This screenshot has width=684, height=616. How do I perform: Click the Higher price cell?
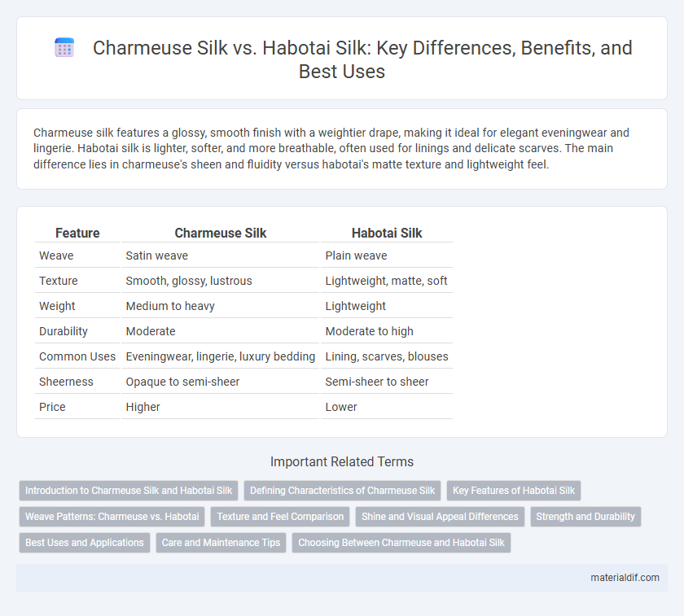pyautogui.click(x=221, y=407)
